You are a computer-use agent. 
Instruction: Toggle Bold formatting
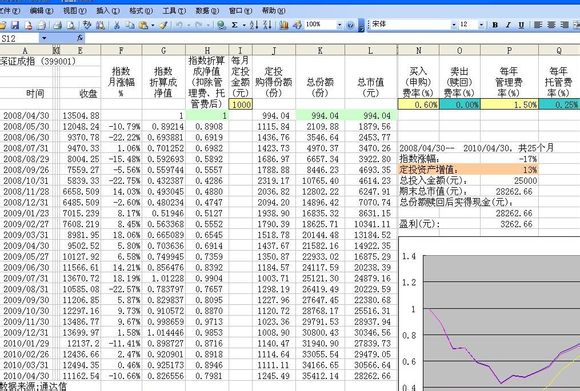click(495, 25)
